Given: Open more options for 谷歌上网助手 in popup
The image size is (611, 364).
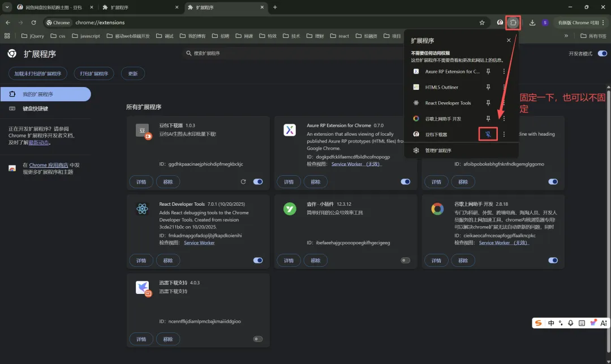Looking at the screenshot, I should 504,118.
